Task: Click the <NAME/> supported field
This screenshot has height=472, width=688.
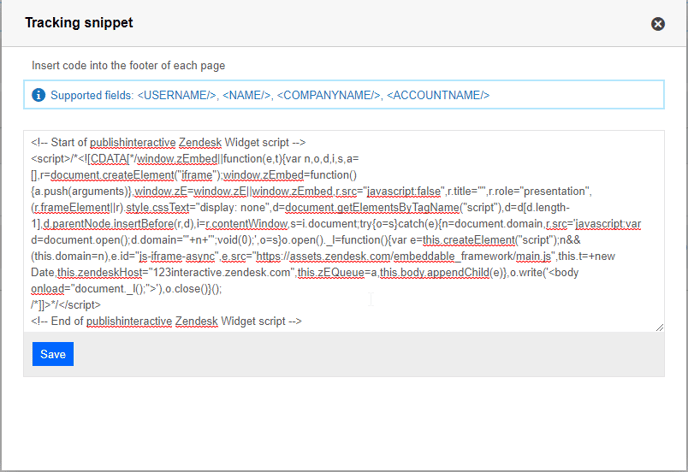Action: (x=246, y=95)
